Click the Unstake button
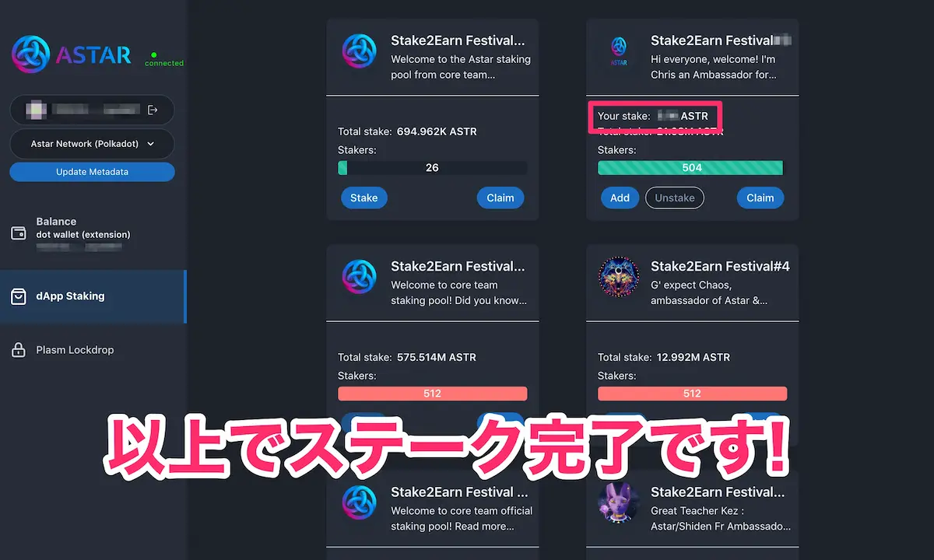The width and height of the screenshot is (934, 560). click(675, 198)
